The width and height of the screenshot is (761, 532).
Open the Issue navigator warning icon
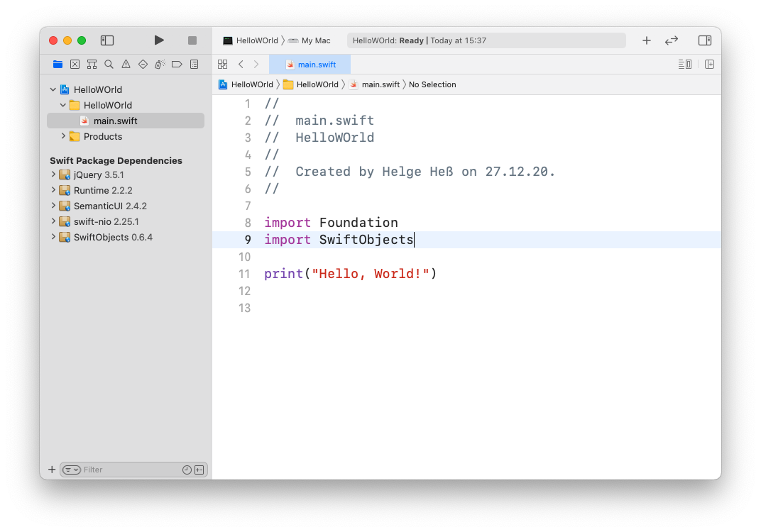(126, 64)
